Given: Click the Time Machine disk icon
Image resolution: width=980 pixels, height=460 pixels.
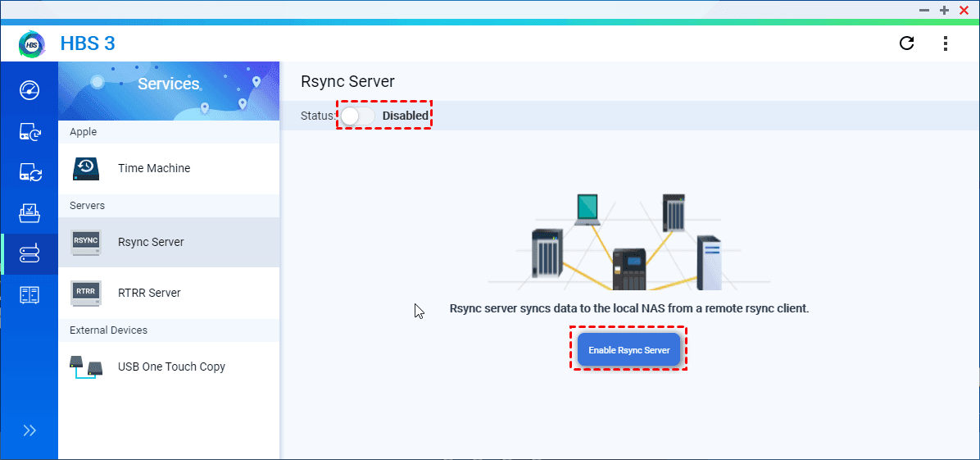Looking at the screenshot, I should click(x=85, y=169).
